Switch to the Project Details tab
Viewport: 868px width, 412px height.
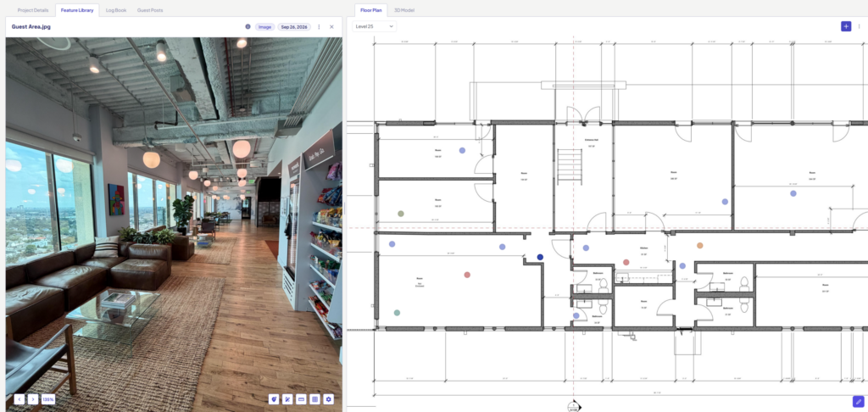click(33, 10)
